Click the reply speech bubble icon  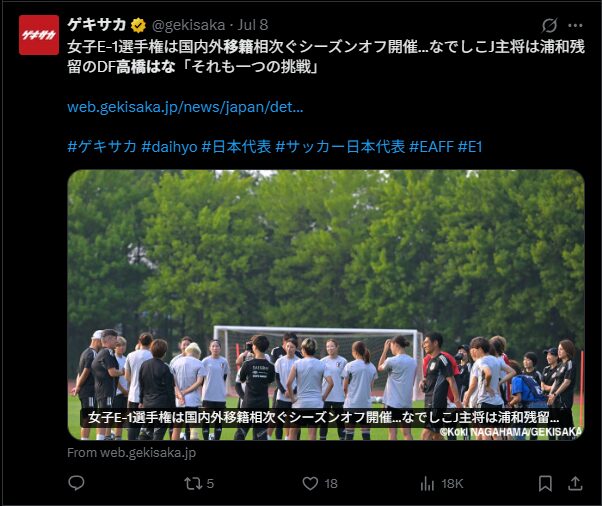point(76,483)
